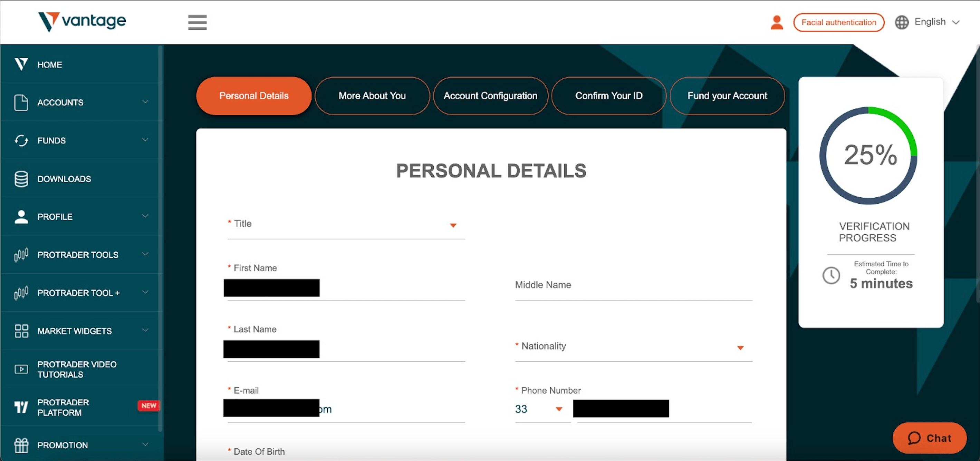Screen dimensions: 980x461
Task: Open DOWNLOADS in the sidebar
Action: (81, 179)
